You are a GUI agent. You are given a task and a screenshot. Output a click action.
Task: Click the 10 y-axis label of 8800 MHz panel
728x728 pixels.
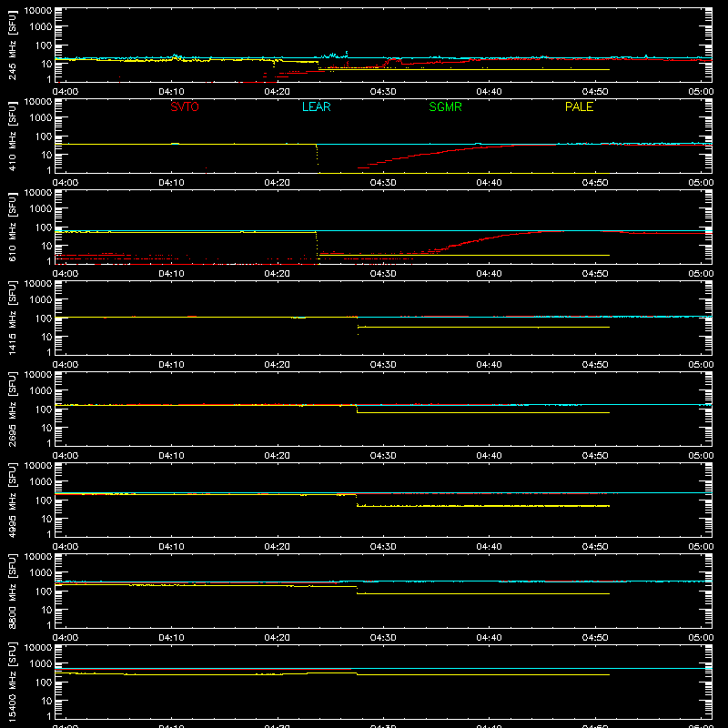pyautogui.click(x=46, y=610)
